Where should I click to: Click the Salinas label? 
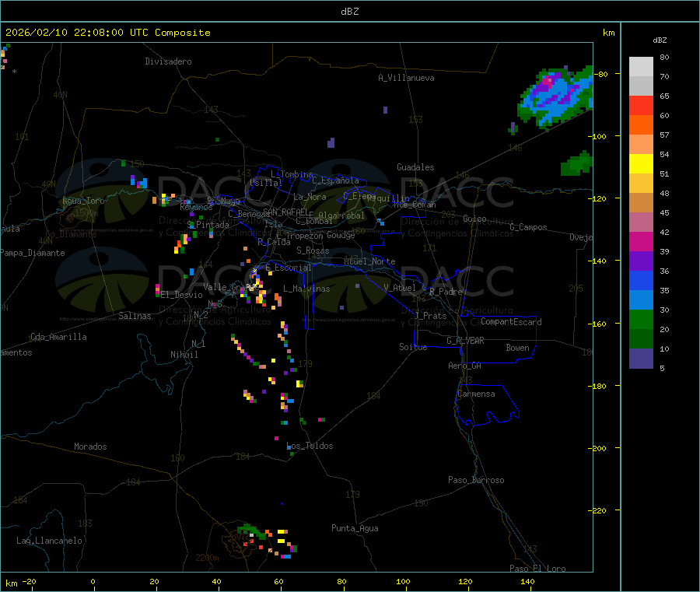[135, 316]
